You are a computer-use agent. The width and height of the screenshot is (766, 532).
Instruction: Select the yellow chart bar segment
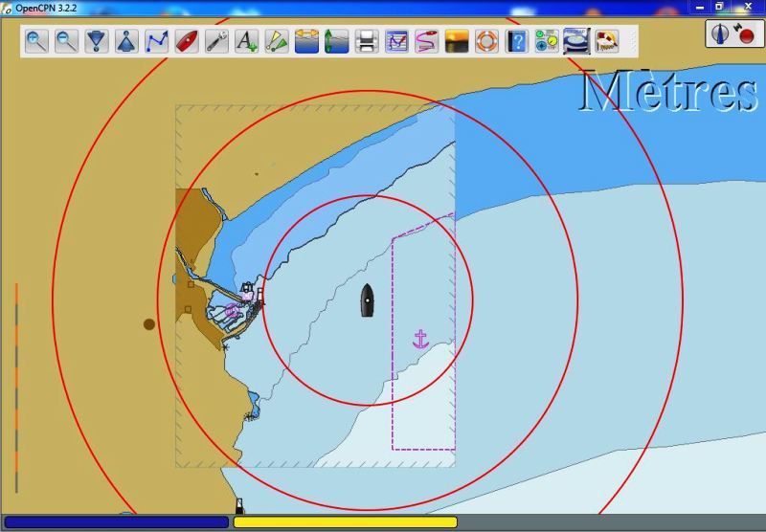(x=346, y=522)
